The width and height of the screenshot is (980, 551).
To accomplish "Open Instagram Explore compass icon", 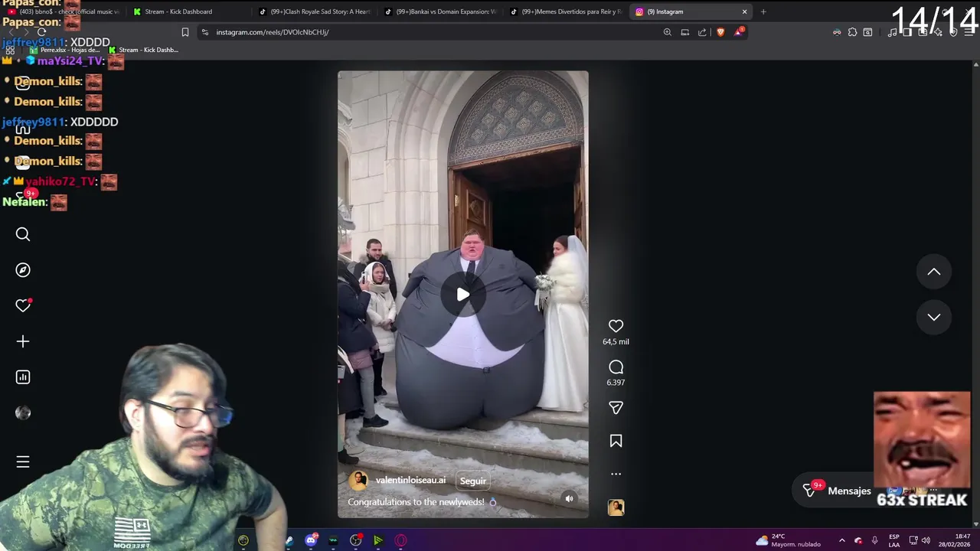I will (x=23, y=270).
